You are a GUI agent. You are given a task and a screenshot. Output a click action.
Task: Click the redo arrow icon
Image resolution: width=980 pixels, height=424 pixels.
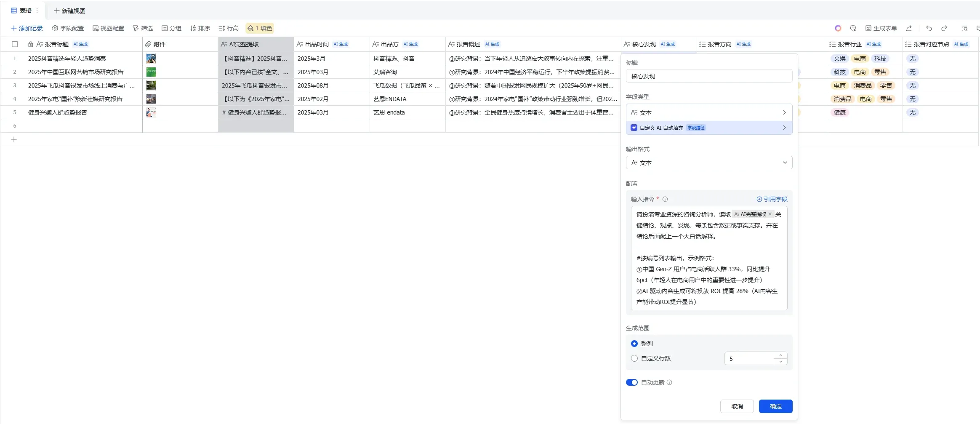(x=944, y=28)
